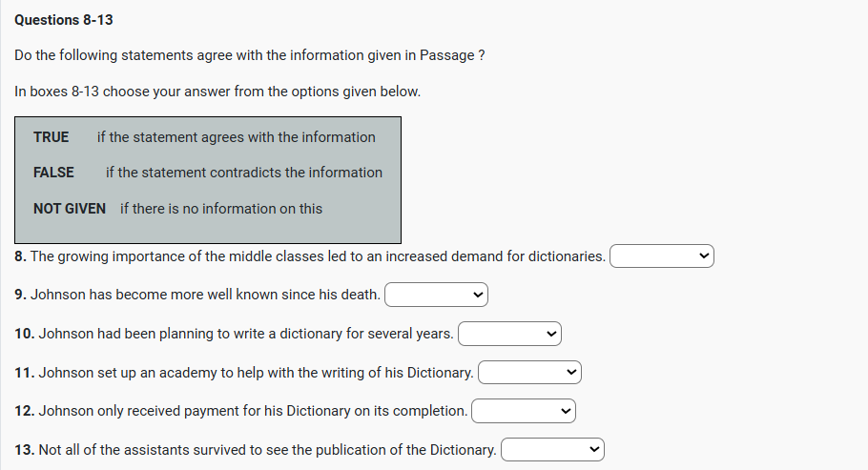868x470 pixels.
Task: Click statement 12 about receiving payment
Action: (x=241, y=411)
